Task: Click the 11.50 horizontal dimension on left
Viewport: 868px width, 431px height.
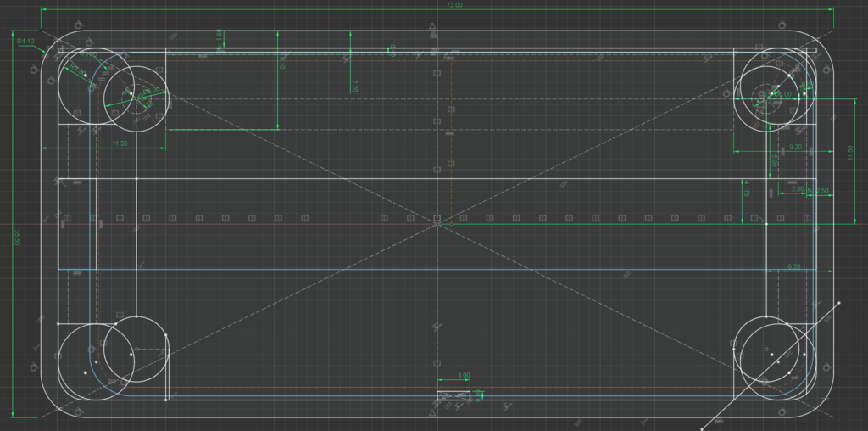Action: pyautogui.click(x=120, y=143)
